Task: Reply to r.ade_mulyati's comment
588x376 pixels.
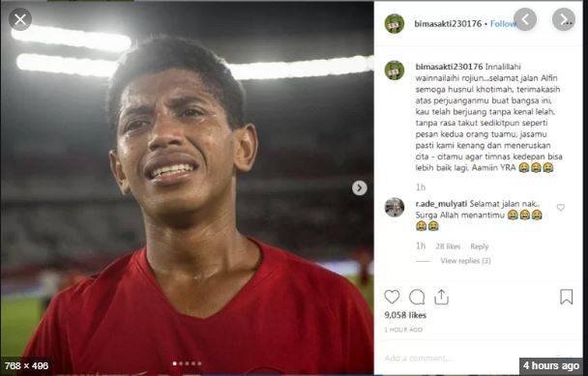Action: pos(480,246)
